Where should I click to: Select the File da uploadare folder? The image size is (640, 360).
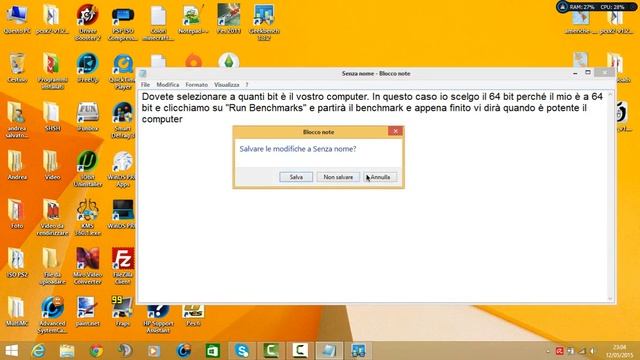[x=52, y=266]
